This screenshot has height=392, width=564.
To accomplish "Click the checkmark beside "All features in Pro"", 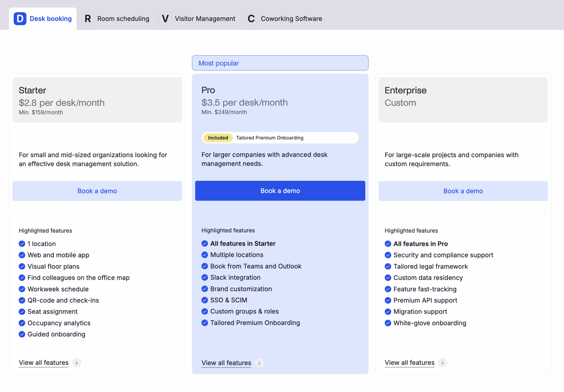I will (x=388, y=243).
